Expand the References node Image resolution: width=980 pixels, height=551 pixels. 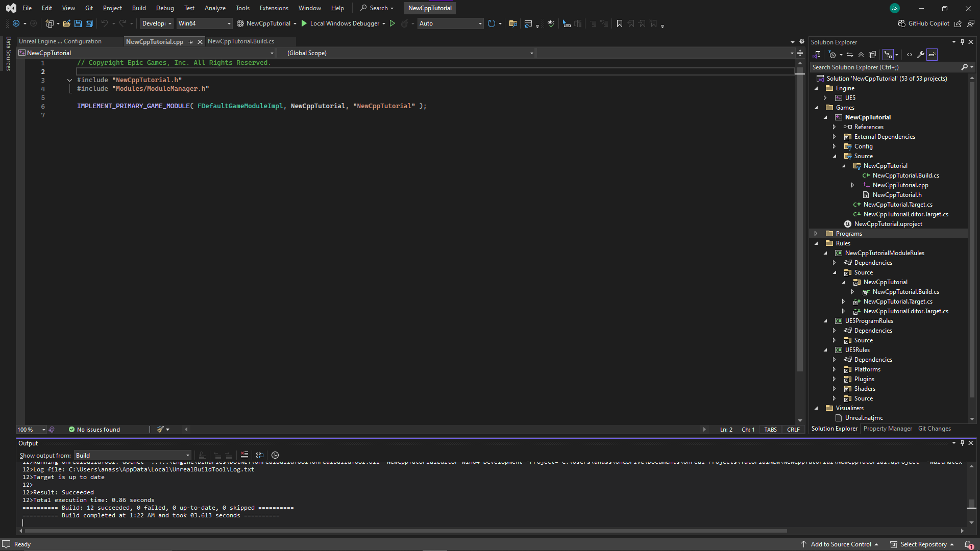[834, 127]
